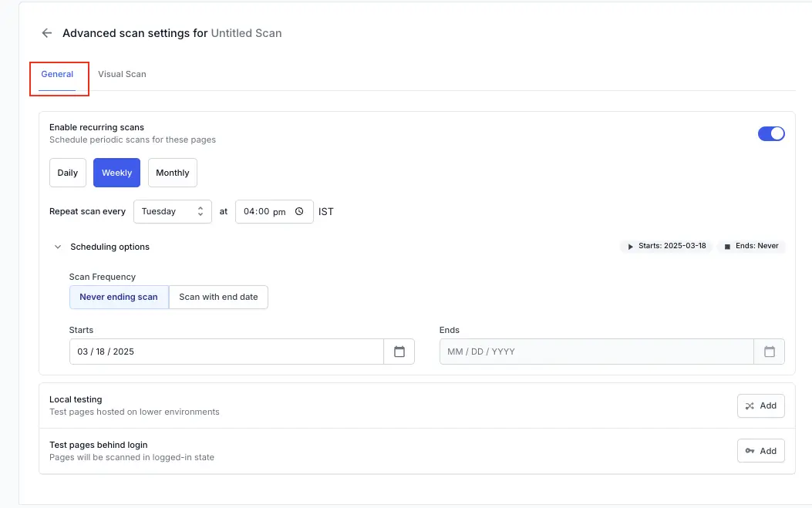Open the Tuesday day dropdown

click(x=172, y=211)
